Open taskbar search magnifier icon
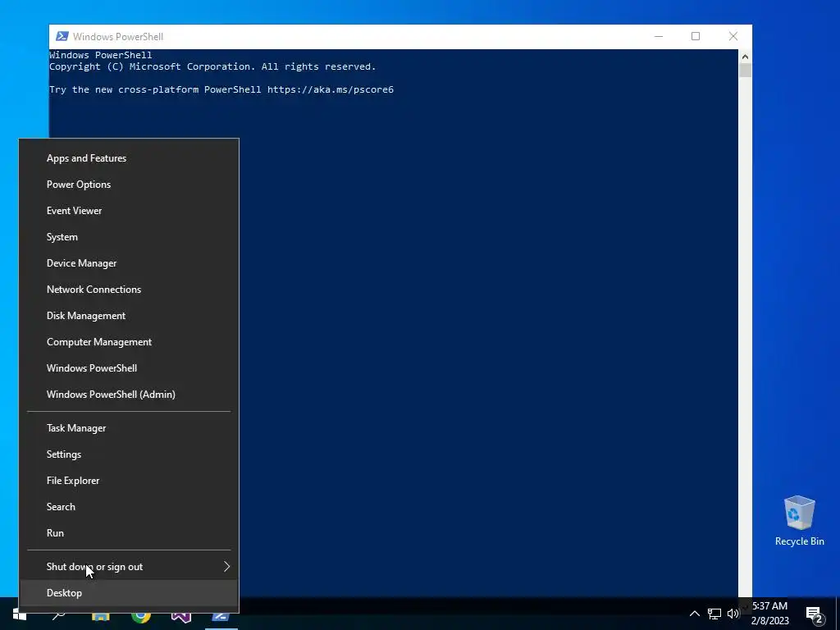 [59, 615]
